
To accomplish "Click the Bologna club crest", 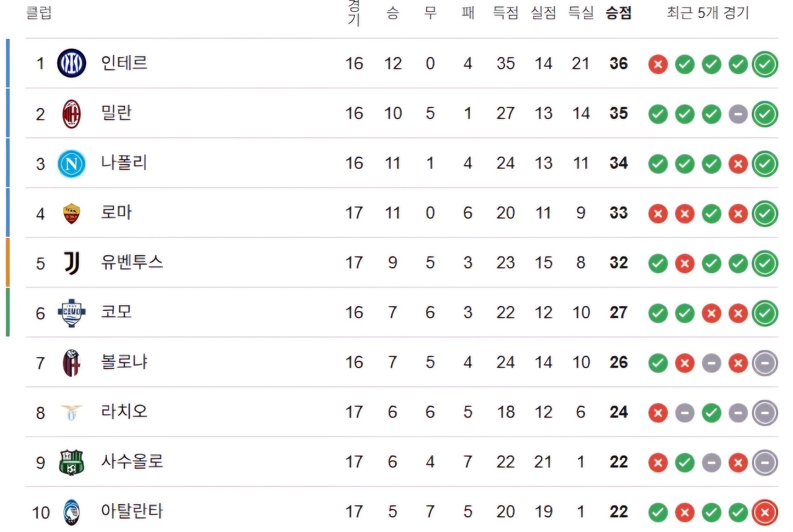I will click(x=71, y=363).
